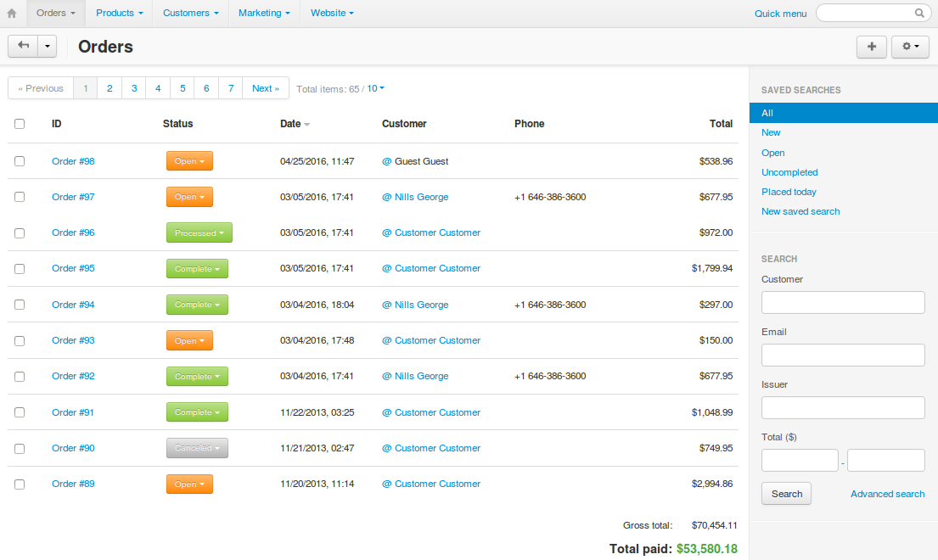Tick the checkbox for Order #96
Viewport: 938px width, 560px height.
(x=20, y=233)
